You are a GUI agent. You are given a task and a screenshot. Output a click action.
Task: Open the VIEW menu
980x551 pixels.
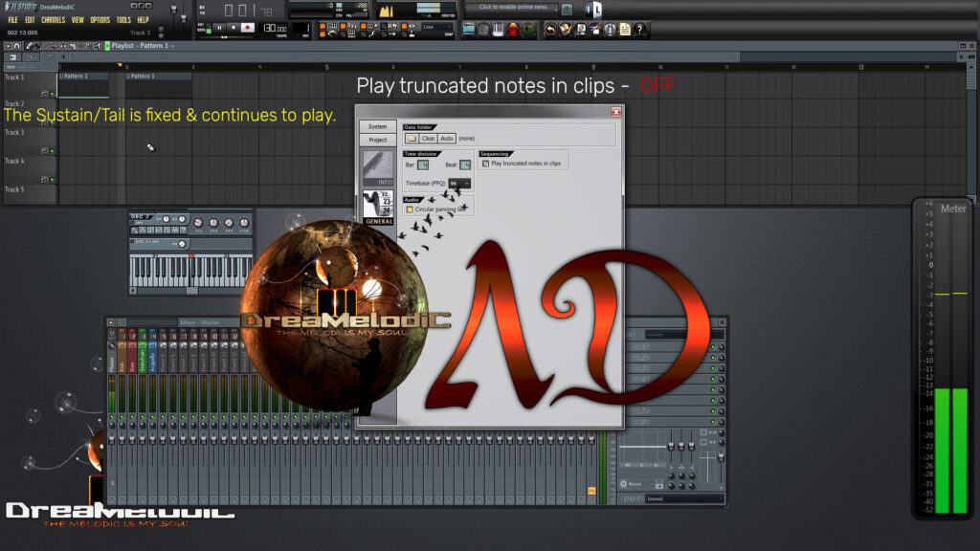click(x=78, y=20)
